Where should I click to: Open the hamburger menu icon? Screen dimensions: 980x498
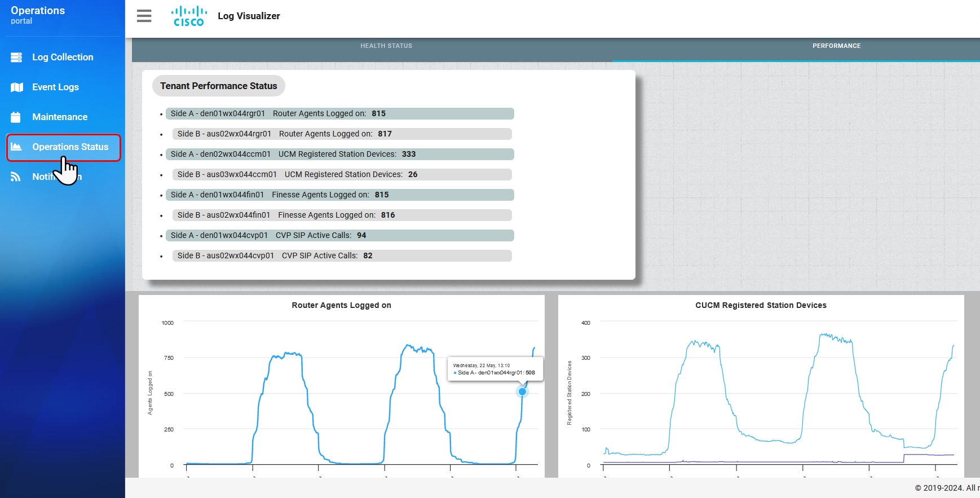tap(144, 16)
